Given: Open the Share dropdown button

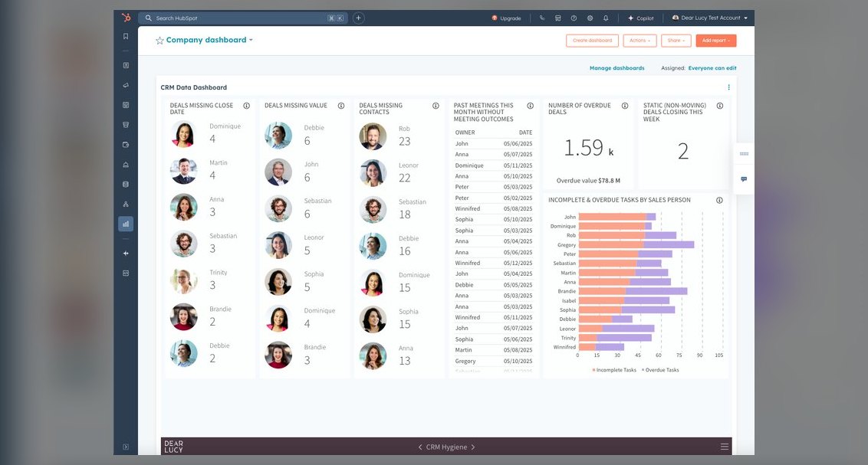Looking at the screenshot, I should pos(676,41).
